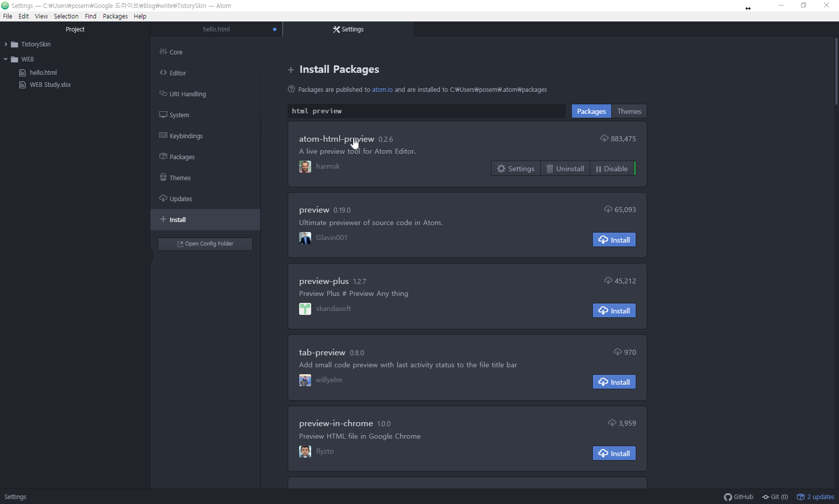Open the Editor settings section
839x504 pixels.
coord(205,73)
